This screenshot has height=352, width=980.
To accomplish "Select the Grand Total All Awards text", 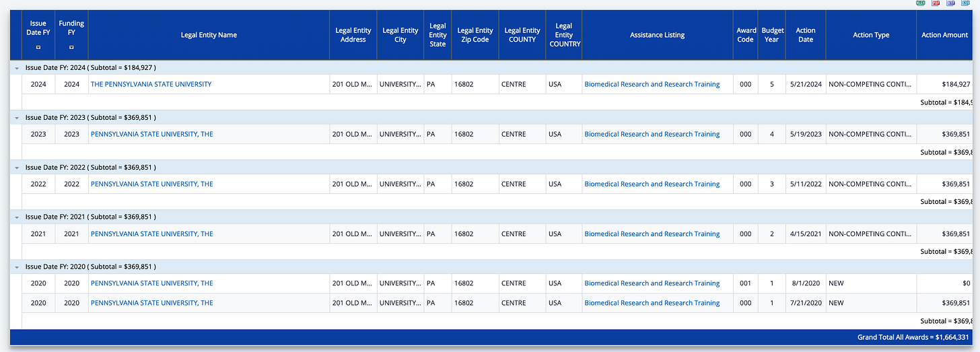I will [913, 338].
